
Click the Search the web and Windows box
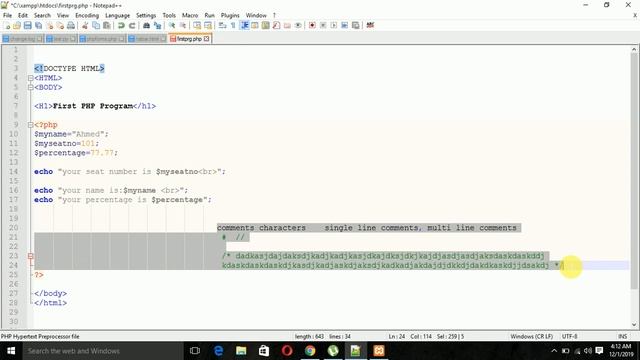click(103, 351)
